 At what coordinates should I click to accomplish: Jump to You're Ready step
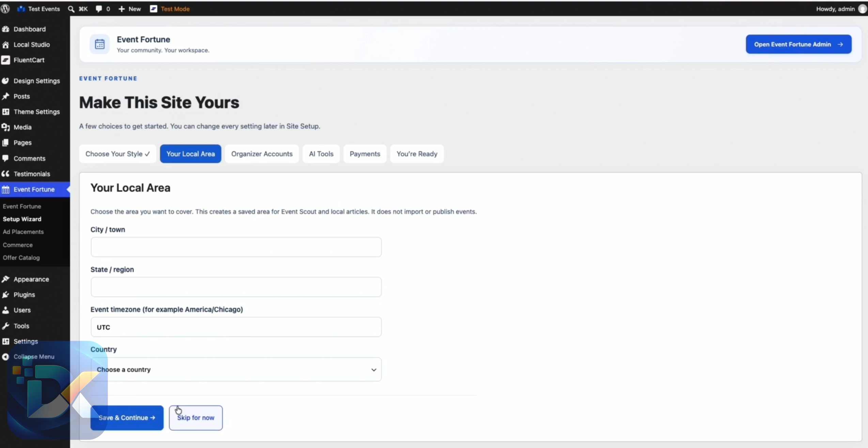[x=417, y=154]
